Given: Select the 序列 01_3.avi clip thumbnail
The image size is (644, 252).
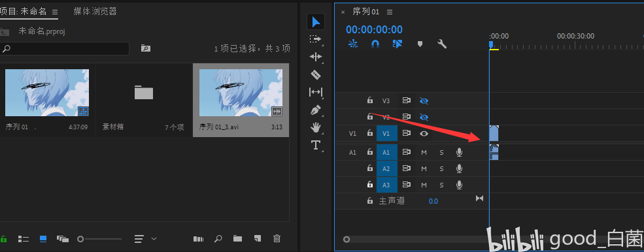Looking at the screenshot, I should tap(241, 93).
